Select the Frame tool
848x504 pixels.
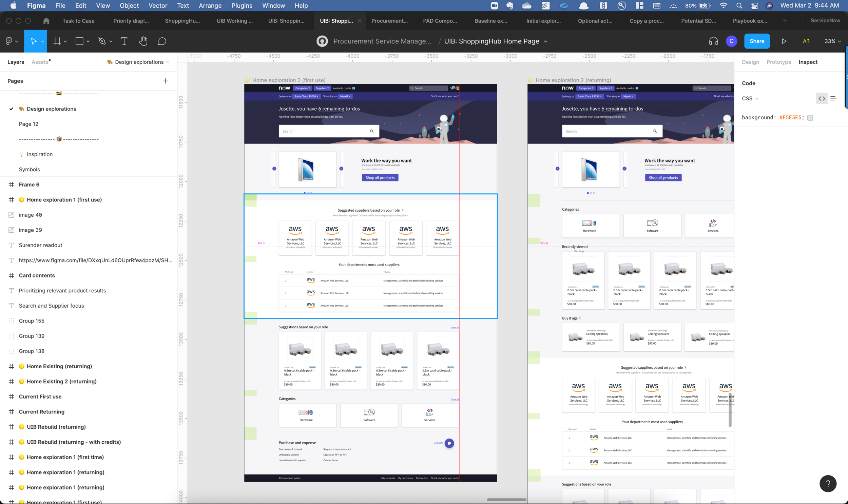tap(57, 41)
